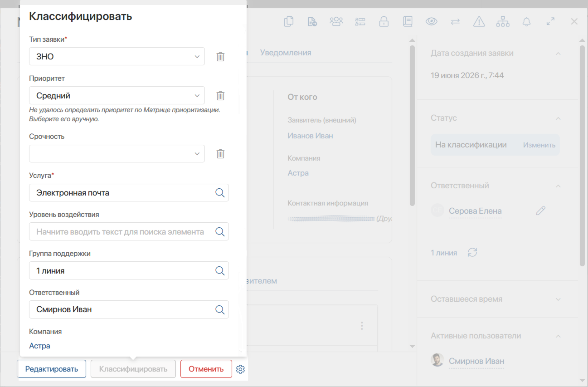The image size is (588, 387).
Task: Click search icon in Ответственный field
Action: pos(220,310)
